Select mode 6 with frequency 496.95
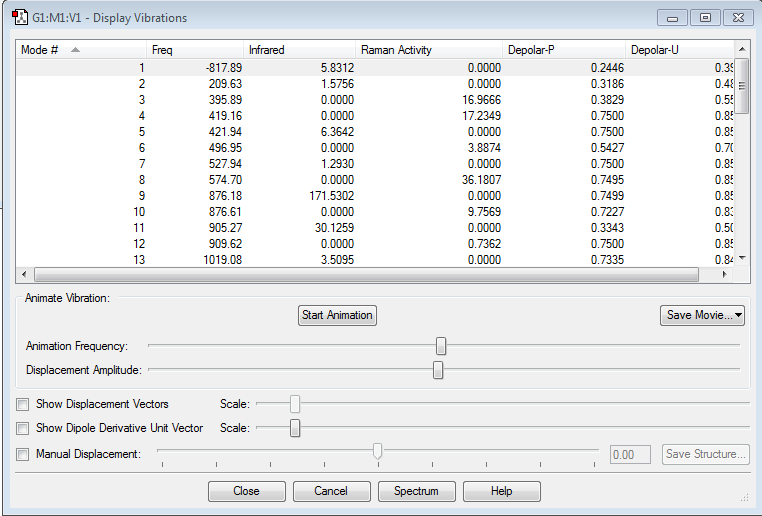The image size is (762, 516). coord(375,148)
